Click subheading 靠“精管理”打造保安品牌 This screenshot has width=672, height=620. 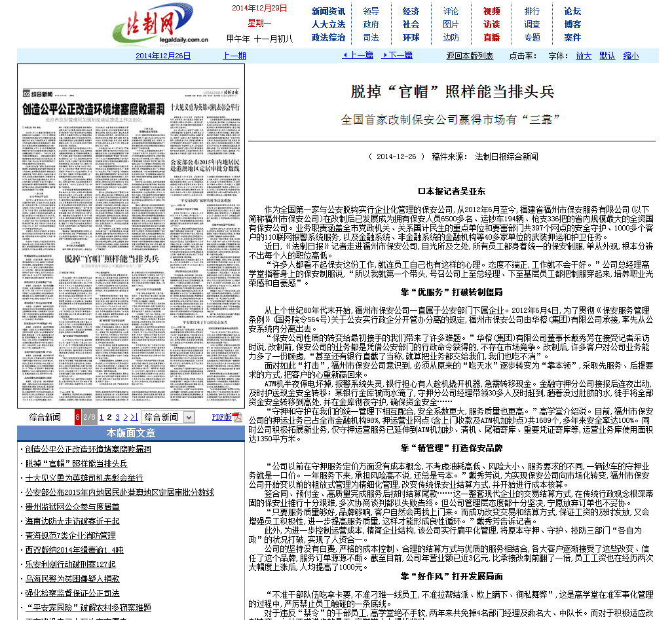click(452, 448)
